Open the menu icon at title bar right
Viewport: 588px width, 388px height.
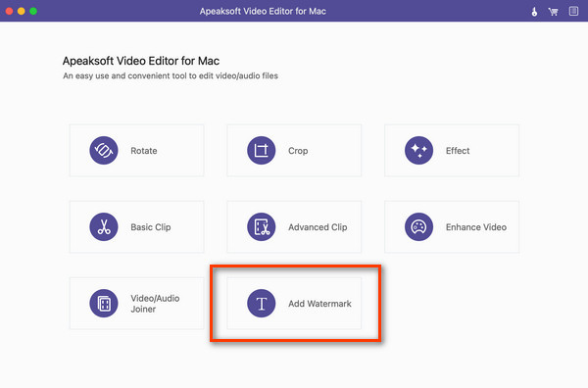[573, 11]
